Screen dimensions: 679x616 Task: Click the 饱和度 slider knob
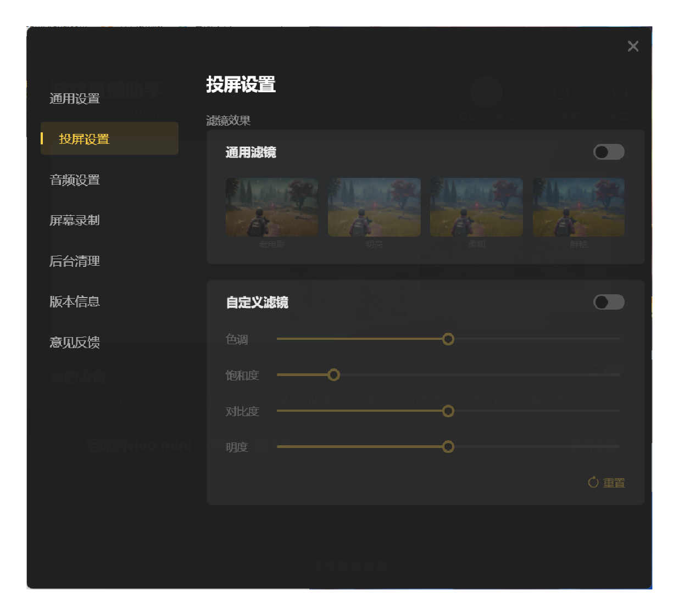(x=333, y=375)
